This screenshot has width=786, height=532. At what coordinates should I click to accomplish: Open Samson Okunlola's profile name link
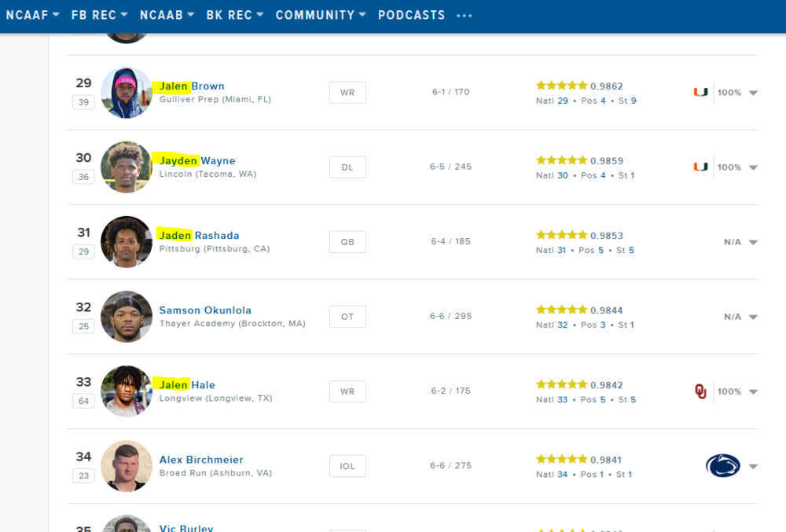pyautogui.click(x=205, y=310)
